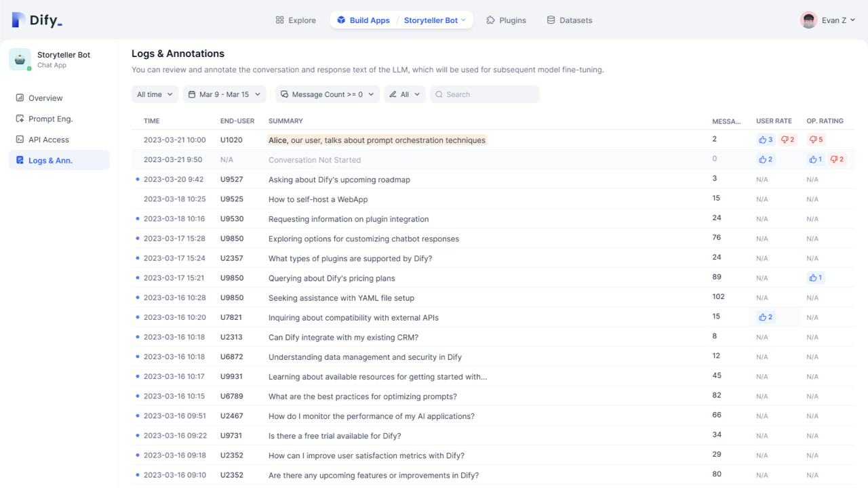This screenshot has height=488, width=868.
Task: Expand Message Count >= 0 filter
Action: pyautogui.click(x=327, y=94)
